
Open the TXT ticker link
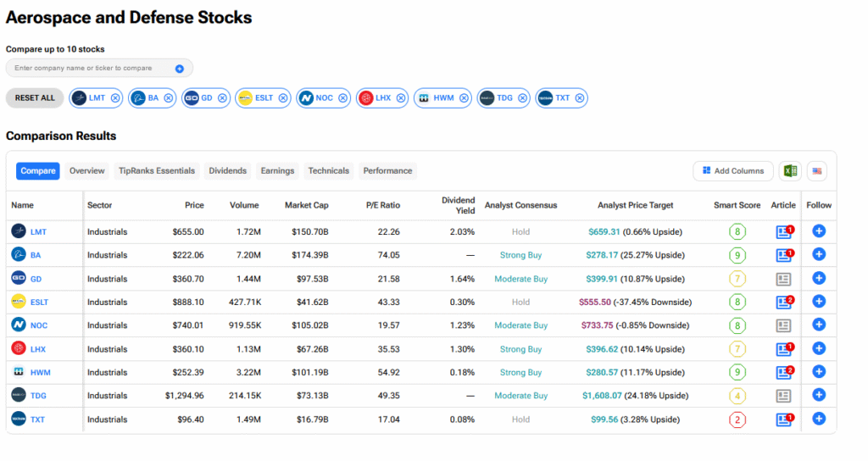[x=37, y=419]
